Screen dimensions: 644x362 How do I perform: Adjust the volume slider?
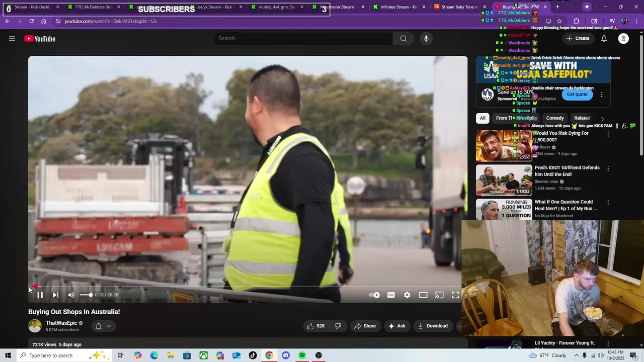pyautogui.click(x=86, y=295)
